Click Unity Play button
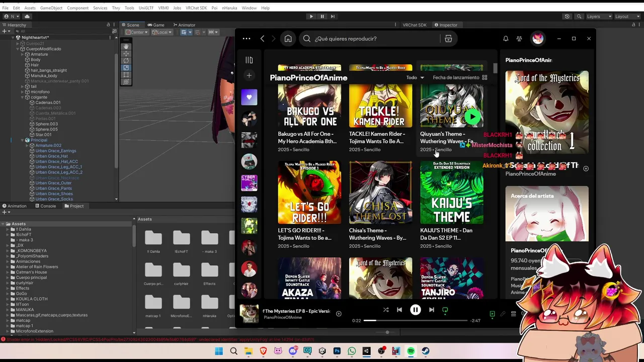Screen dimensions: 644x362 (x=311, y=16)
